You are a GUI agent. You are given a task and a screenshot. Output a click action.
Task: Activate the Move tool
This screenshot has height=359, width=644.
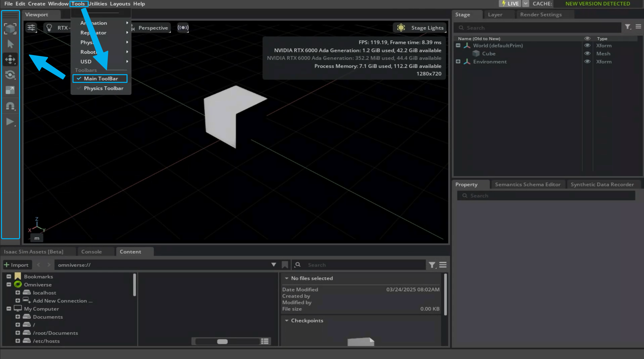[x=10, y=59]
